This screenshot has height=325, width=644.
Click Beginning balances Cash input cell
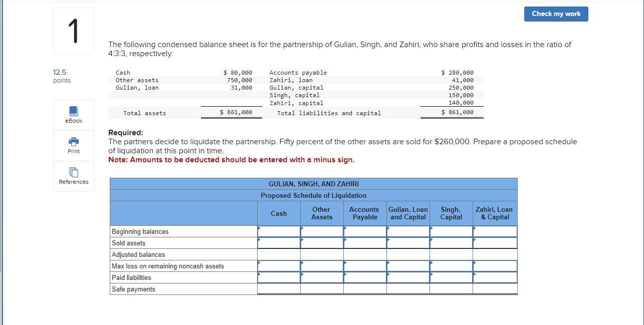(x=279, y=231)
